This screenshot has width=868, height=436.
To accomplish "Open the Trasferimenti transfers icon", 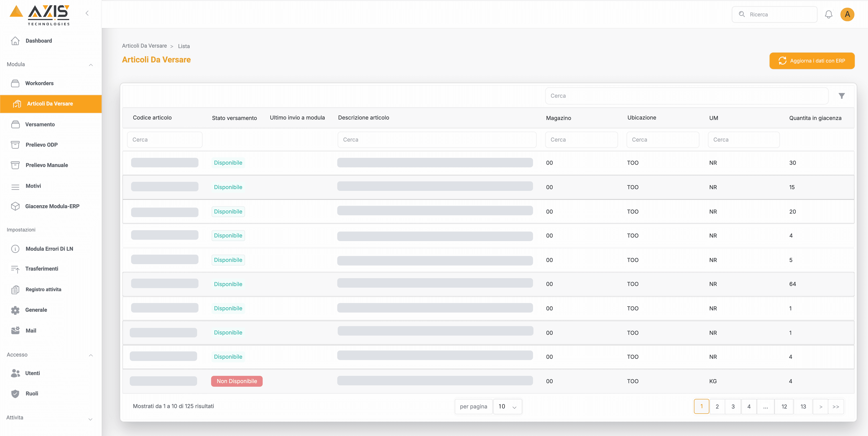I will pyautogui.click(x=16, y=269).
